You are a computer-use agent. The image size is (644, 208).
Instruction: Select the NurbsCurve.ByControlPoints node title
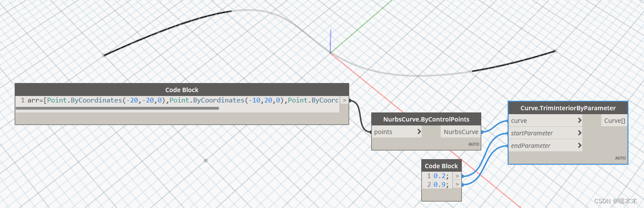pyautogui.click(x=426, y=119)
